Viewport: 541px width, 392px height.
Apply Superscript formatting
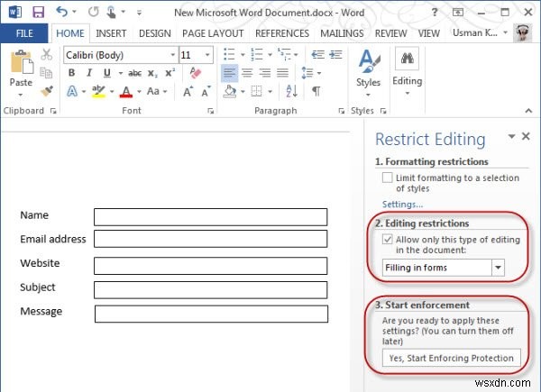click(x=170, y=73)
